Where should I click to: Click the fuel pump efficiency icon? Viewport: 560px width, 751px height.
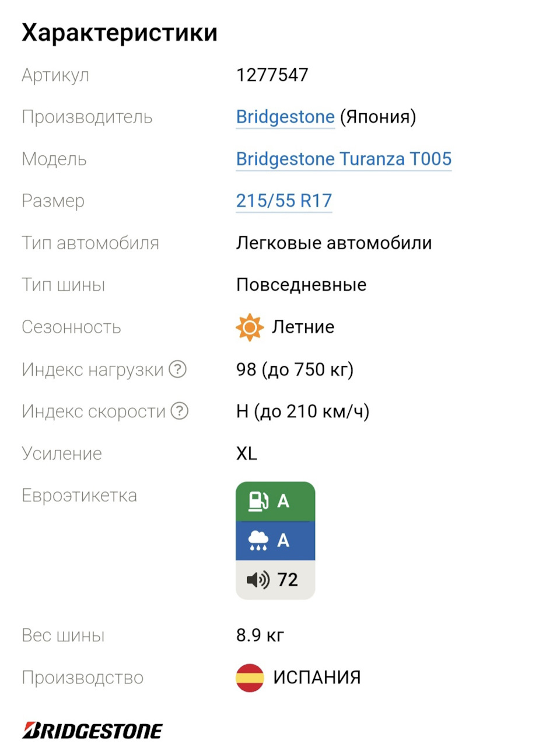[258, 501]
